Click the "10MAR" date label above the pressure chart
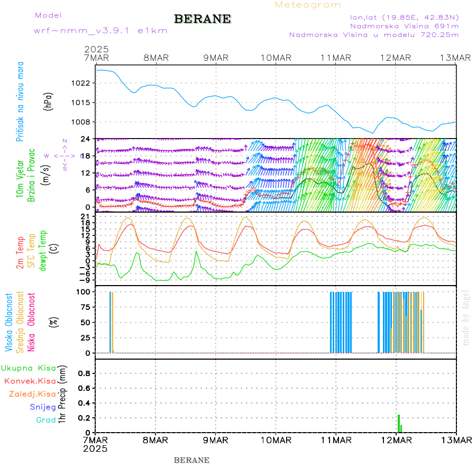The image size is (476, 476). [276, 58]
